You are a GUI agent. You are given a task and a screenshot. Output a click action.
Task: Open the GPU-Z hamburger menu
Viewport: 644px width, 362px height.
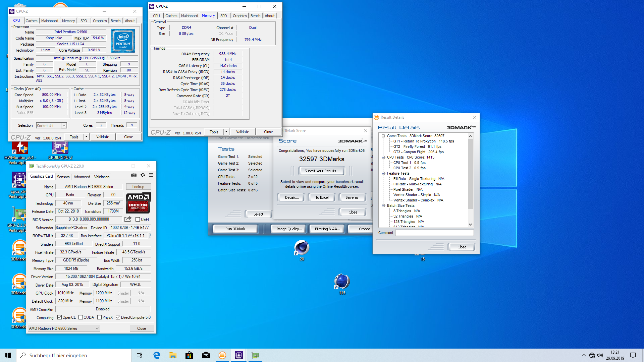[x=151, y=175]
